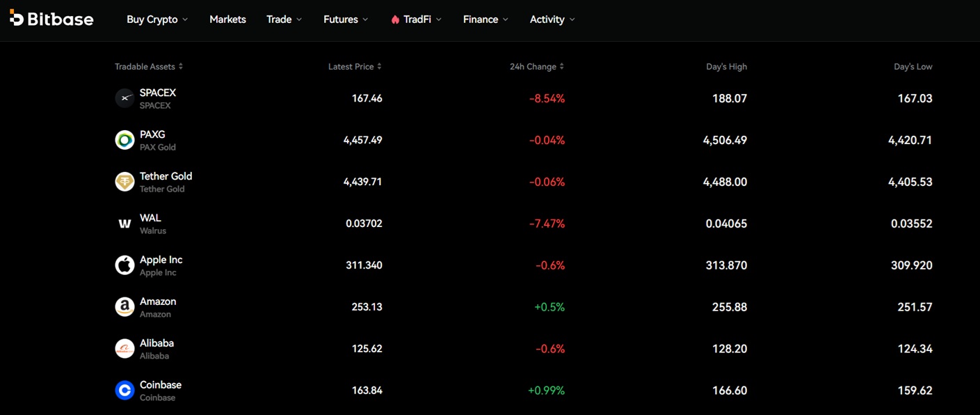980x415 pixels.
Task: Open the Futures menu label
Action: 341,19
